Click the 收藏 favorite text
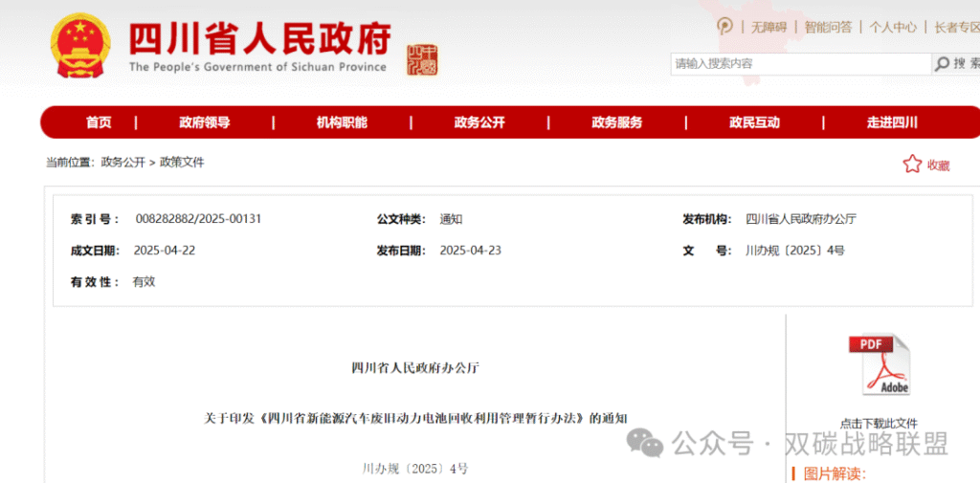Screen dimensions: 980x483 point(938,165)
